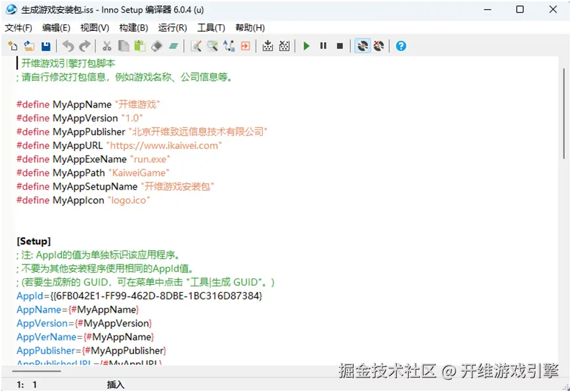This screenshot has width=571, height=392.
Task: Select the Setup target disc icon
Action: click(x=362, y=46)
